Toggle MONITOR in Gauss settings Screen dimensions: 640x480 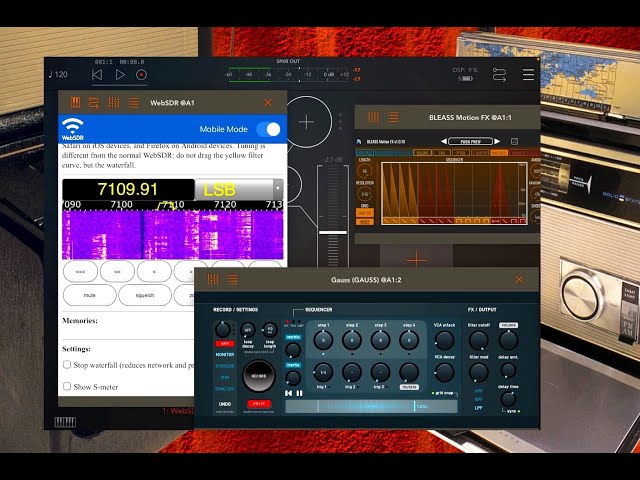[x=224, y=355]
